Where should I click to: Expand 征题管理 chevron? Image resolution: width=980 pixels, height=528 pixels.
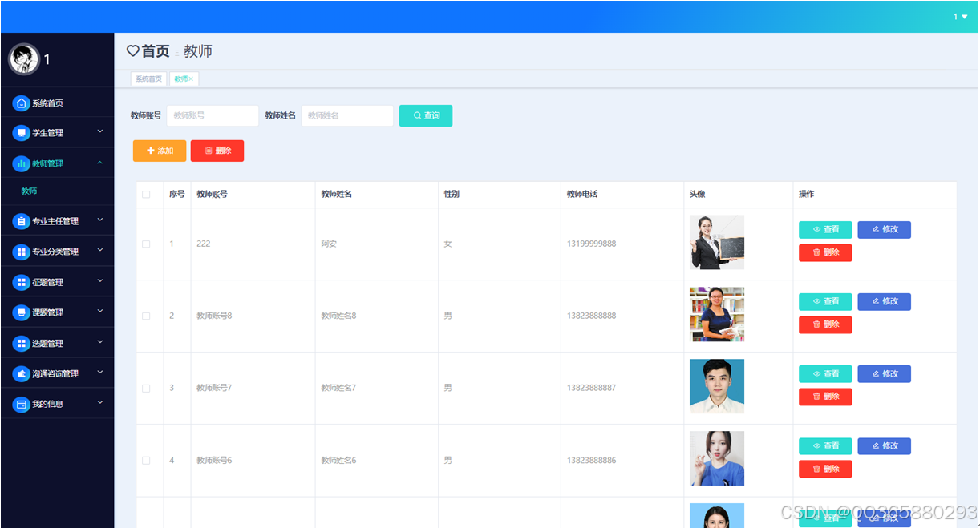[100, 280]
